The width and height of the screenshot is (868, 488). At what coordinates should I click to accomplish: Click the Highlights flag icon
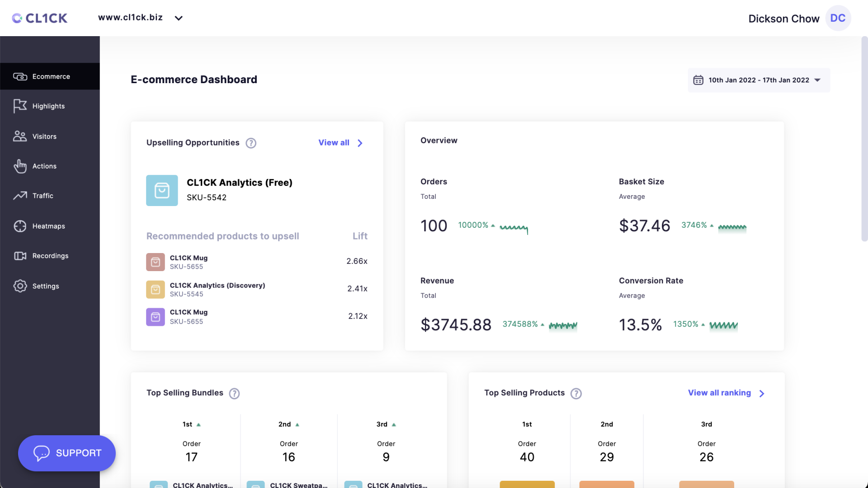click(20, 106)
